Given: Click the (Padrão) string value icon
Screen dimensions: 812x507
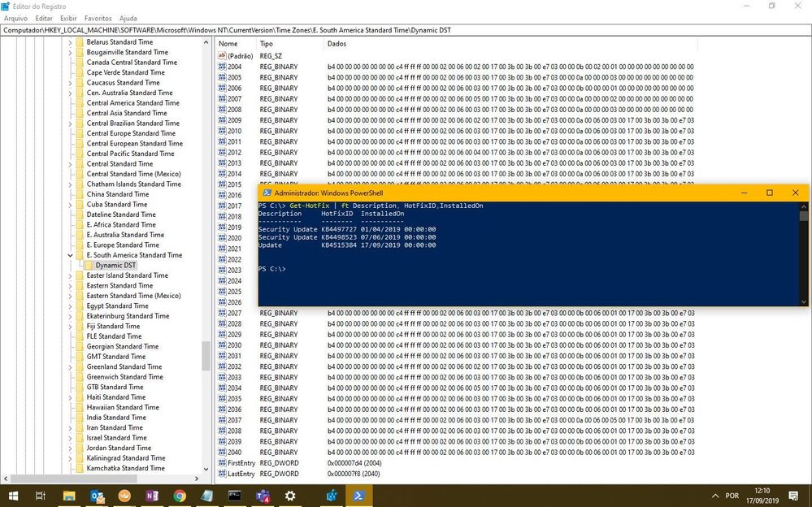Looking at the screenshot, I should tap(222, 56).
